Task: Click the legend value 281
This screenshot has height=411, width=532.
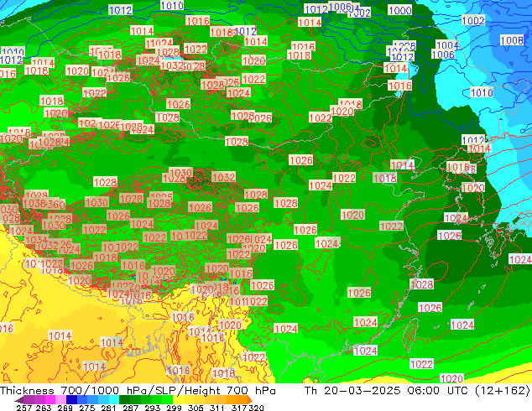Action: 108,408
